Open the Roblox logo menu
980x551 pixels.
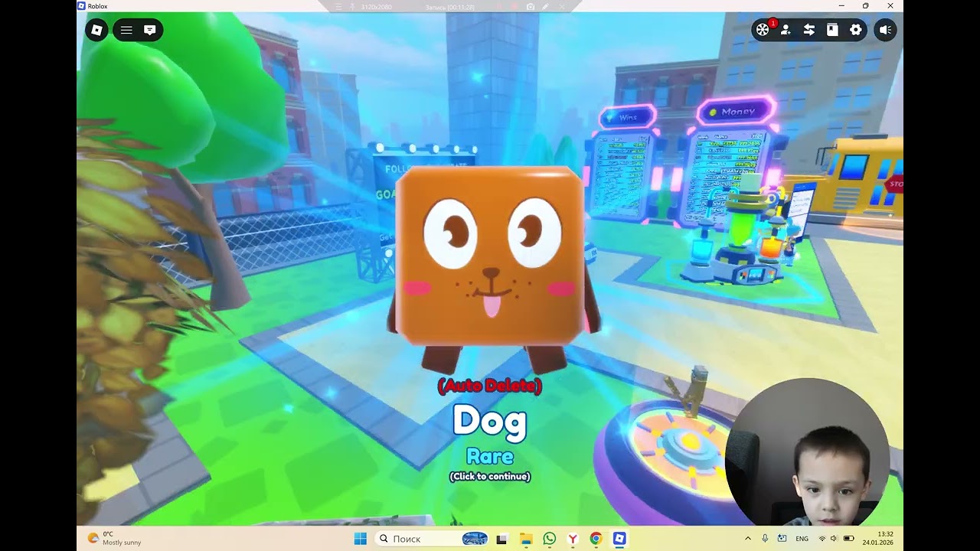pos(97,30)
